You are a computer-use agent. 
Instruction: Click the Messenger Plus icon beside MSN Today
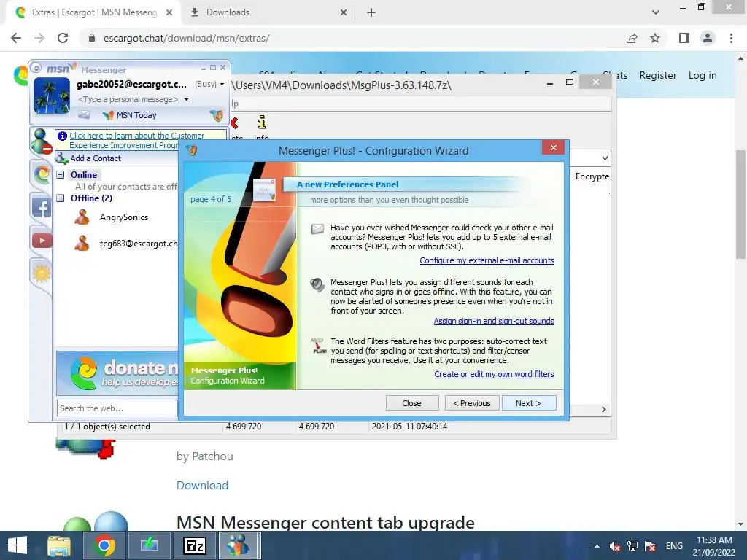coord(217,114)
